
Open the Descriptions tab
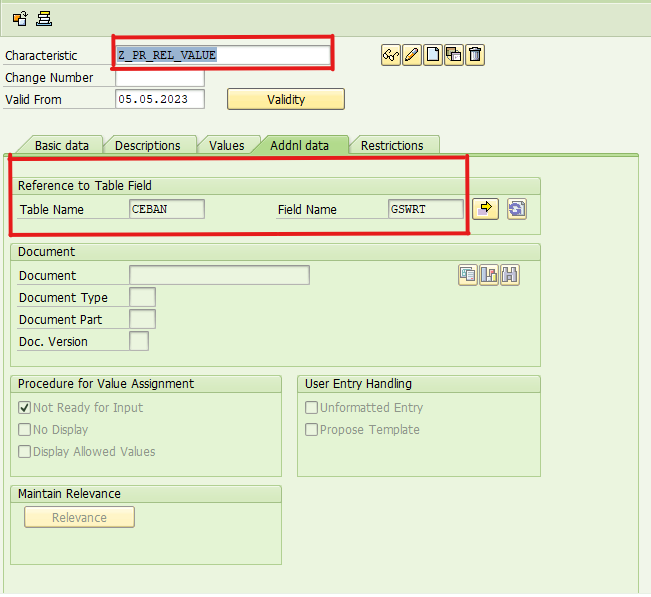(147, 146)
